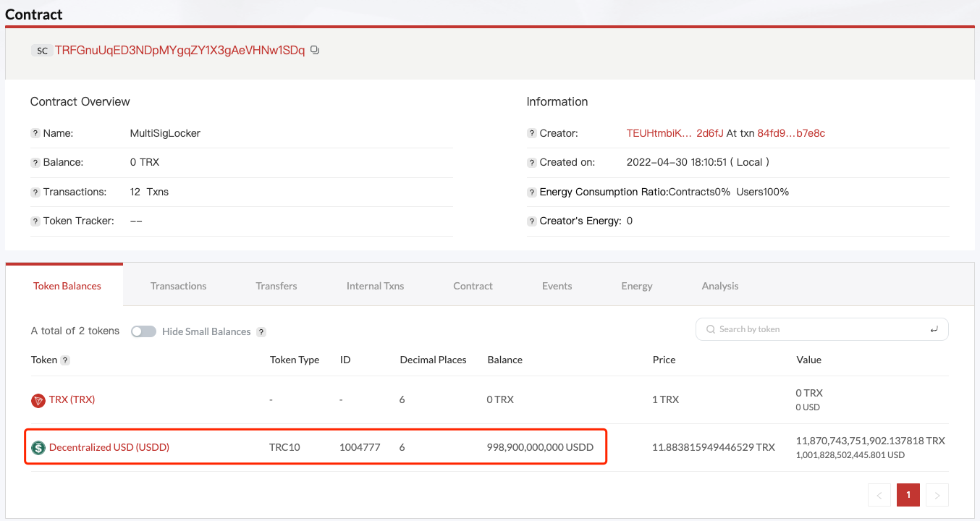Focus the Search by token field

coord(822,329)
